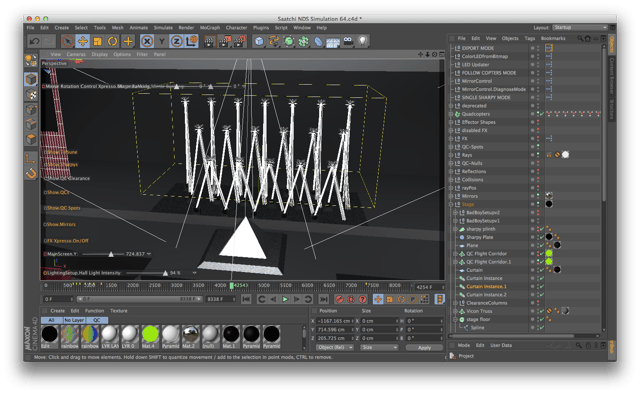Image resolution: width=640 pixels, height=394 pixels.
Task: Click the red Record Active Objects button
Action: [340, 299]
